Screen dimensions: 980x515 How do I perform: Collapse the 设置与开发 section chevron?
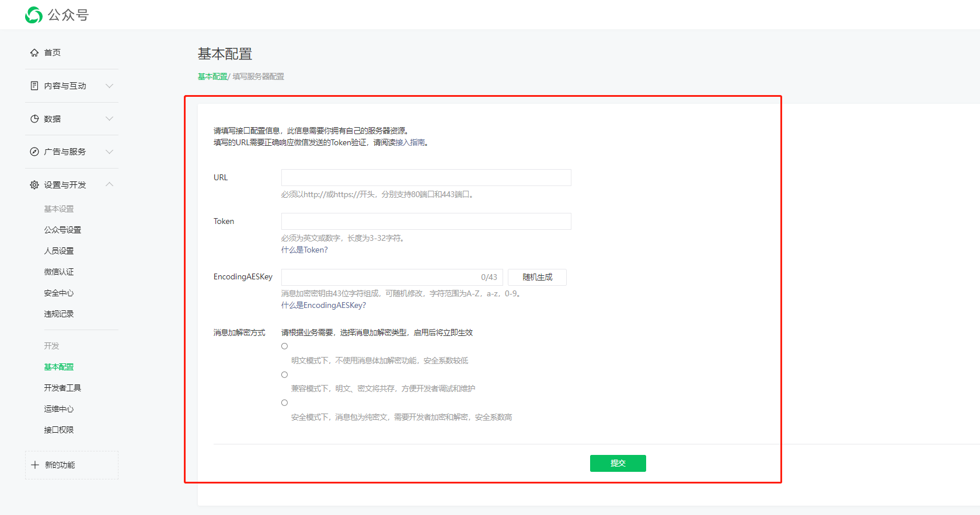(x=109, y=184)
